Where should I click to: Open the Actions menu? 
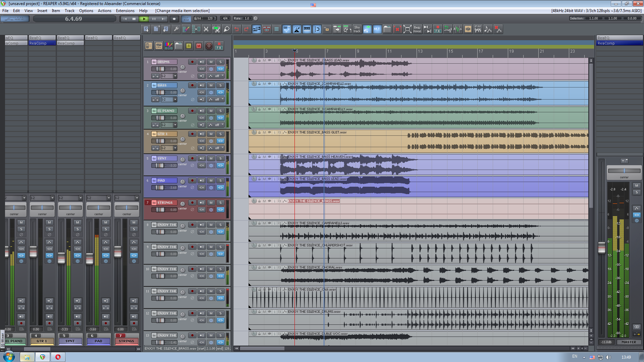(104, 11)
